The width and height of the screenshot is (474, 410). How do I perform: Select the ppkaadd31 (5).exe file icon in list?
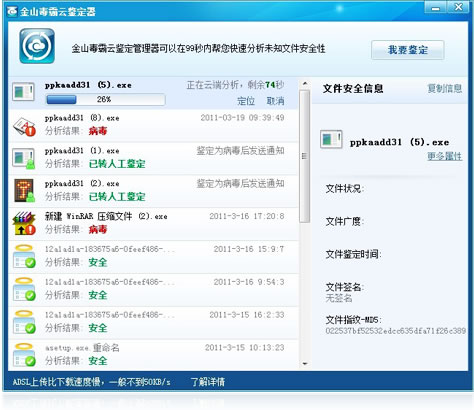tap(23, 92)
